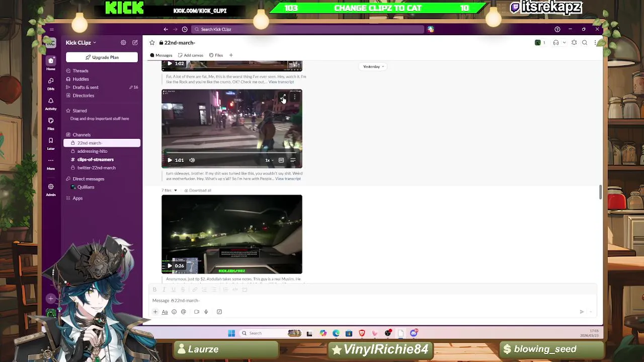The image size is (644, 362).
Task: Collapse the Channels section
Action: tap(81, 135)
